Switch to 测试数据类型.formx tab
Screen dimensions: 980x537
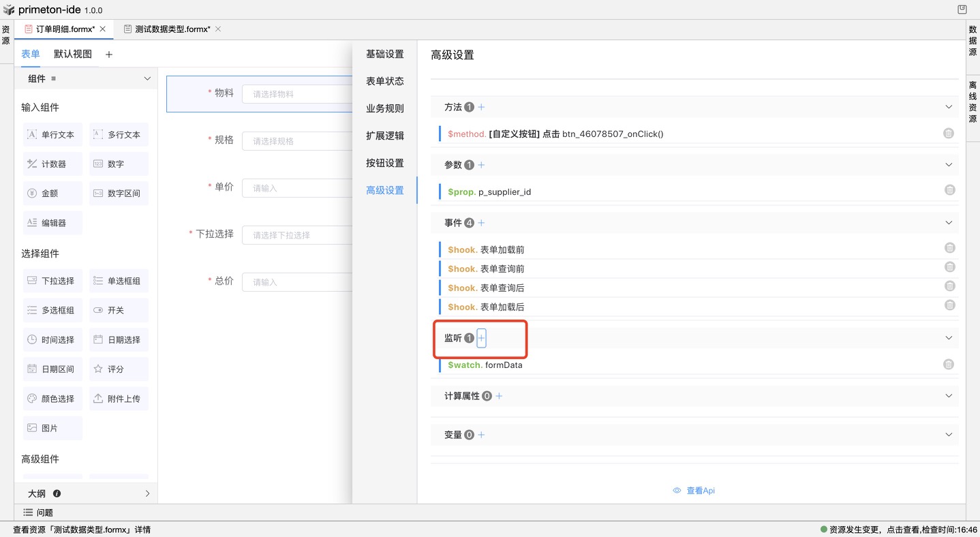coord(172,29)
